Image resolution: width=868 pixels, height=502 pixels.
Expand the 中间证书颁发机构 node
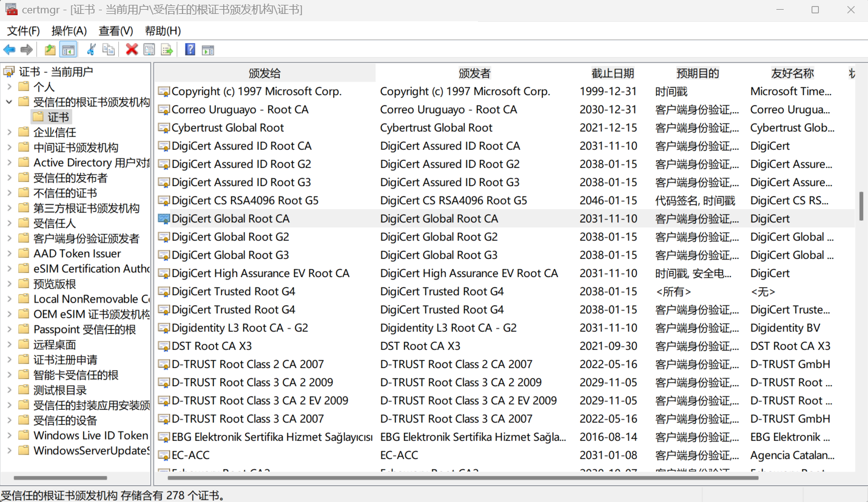pos(9,147)
